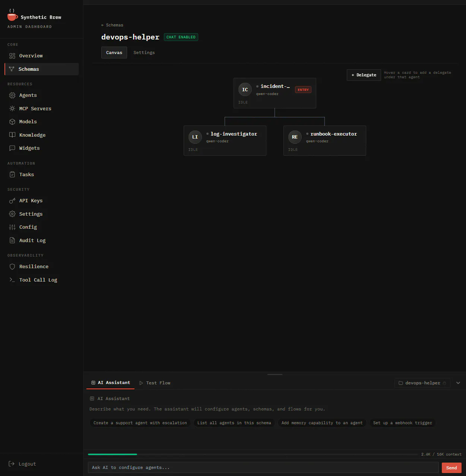
Task: Click the Tool Call Log terminal icon
Action: point(12,280)
